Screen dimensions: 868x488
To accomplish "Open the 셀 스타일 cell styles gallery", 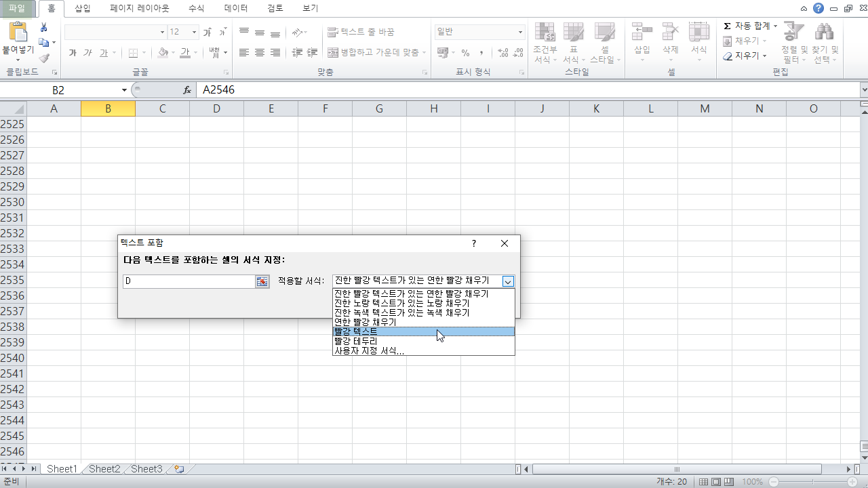I will [x=605, y=43].
